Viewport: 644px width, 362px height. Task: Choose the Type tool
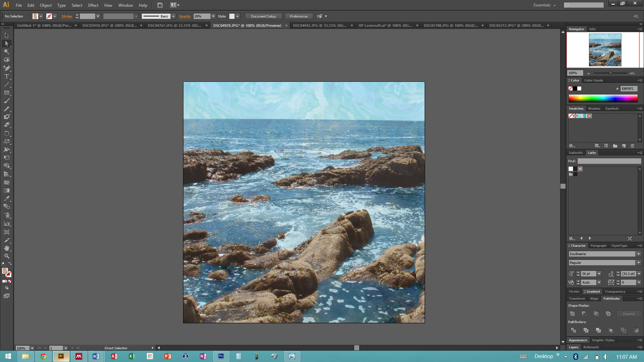point(6,76)
